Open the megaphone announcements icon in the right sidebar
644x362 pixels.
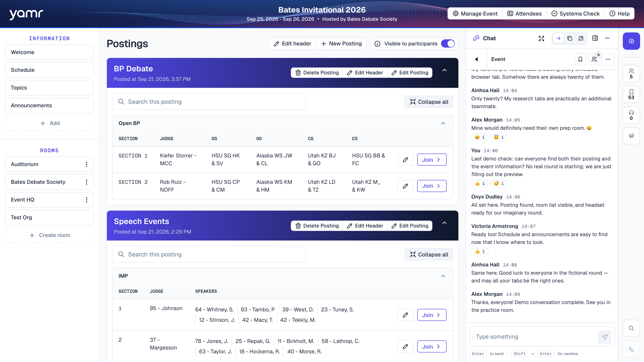(631, 136)
